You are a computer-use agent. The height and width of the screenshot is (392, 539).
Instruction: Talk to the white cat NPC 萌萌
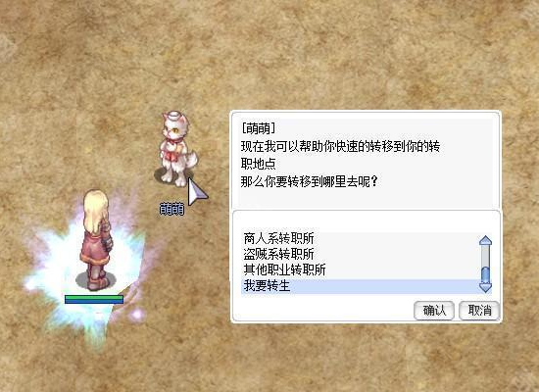point(175,148)
